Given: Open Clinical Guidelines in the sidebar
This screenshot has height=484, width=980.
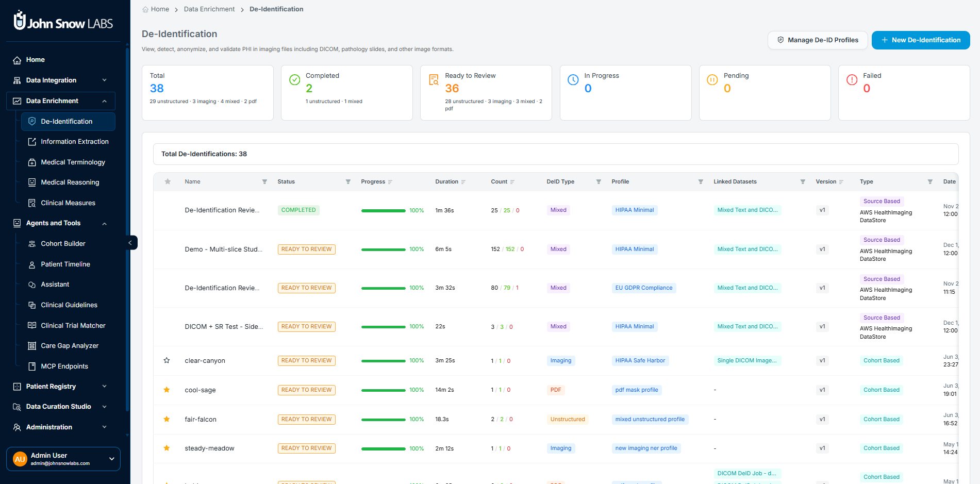Looking at the screenshot, I should tap(68, 305).
